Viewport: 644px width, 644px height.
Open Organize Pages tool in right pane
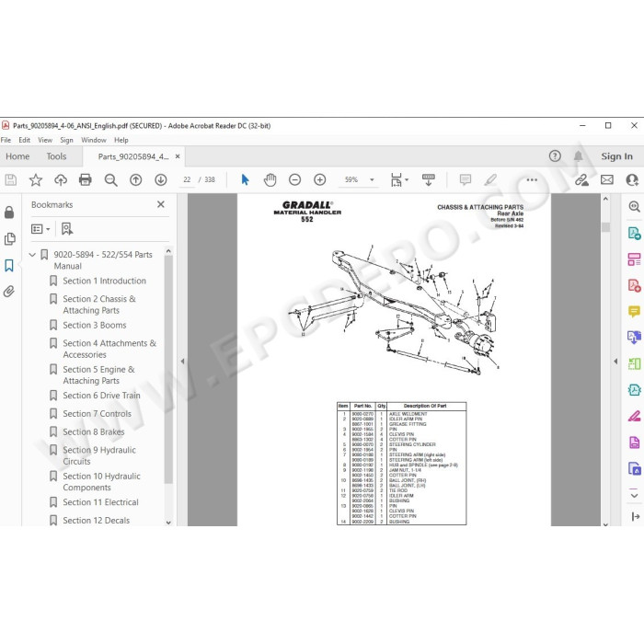coord(634,259)
